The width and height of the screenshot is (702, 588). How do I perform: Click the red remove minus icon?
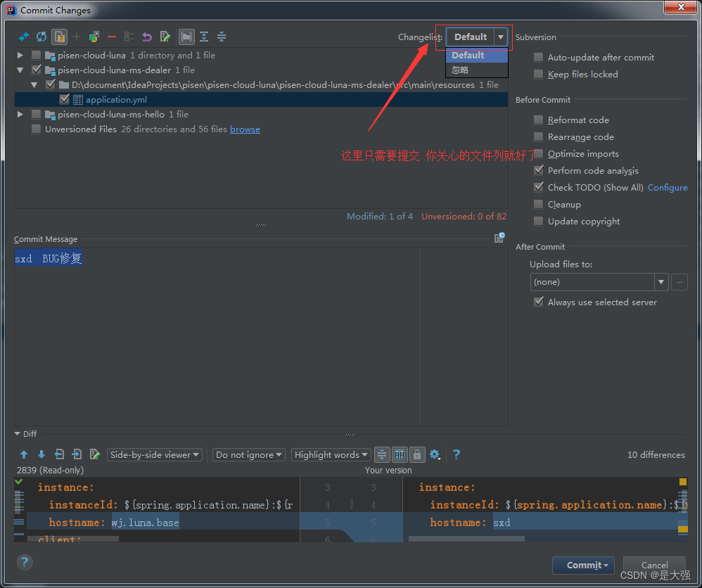click(111, 37)
